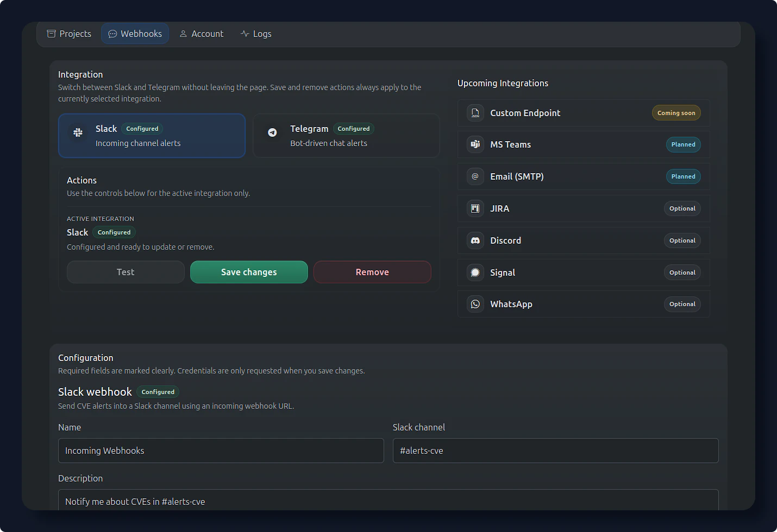Click the WhatsApp logo icon
The image size is (777, 532).
[475, 304]
